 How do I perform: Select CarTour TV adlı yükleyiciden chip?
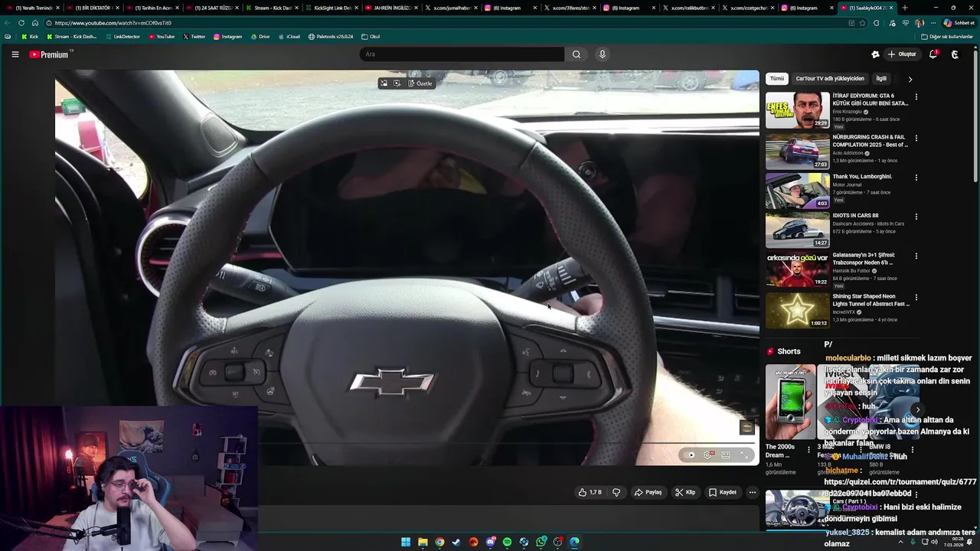pyautogui.click(x=830, y=78)
